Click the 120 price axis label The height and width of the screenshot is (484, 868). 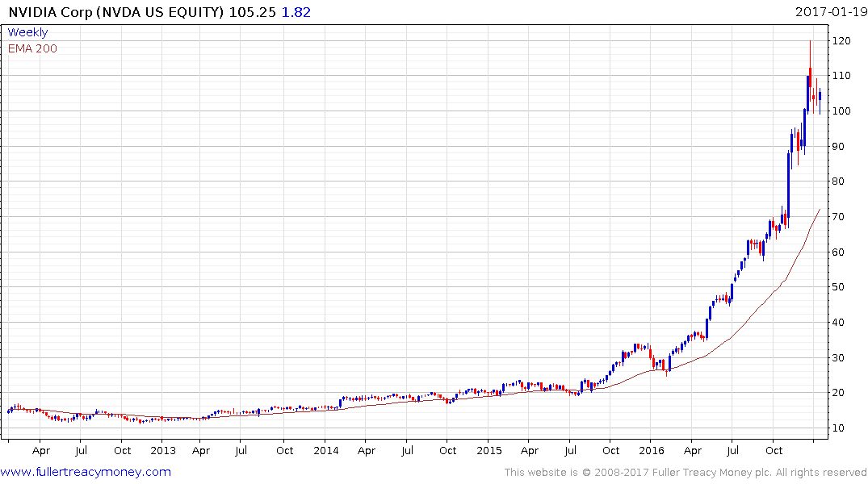click(841, 41)
